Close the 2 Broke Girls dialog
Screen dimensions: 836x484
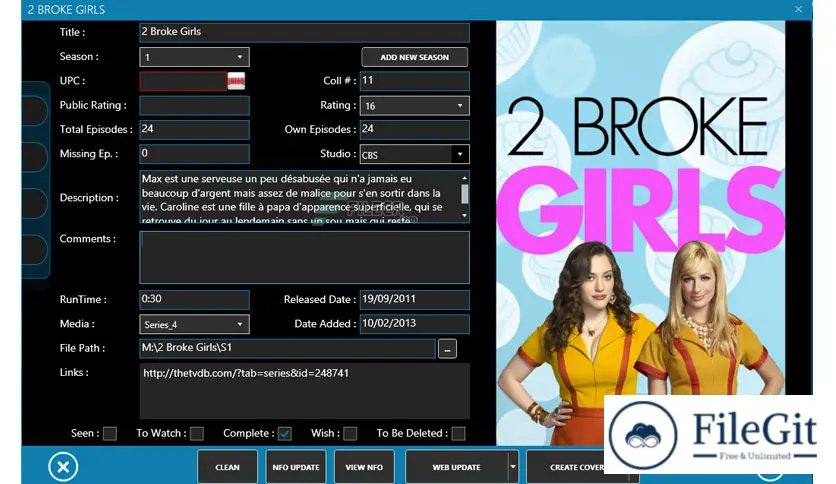pyautogui.click(x=798, y=9)
